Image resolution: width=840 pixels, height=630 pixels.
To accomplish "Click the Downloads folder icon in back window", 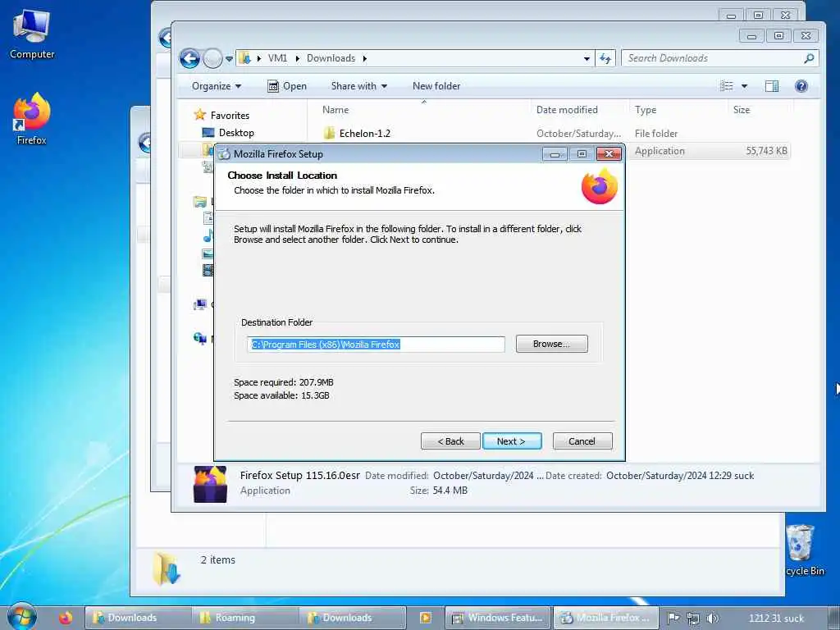I will pyautogui.click(x=167, y=569).
